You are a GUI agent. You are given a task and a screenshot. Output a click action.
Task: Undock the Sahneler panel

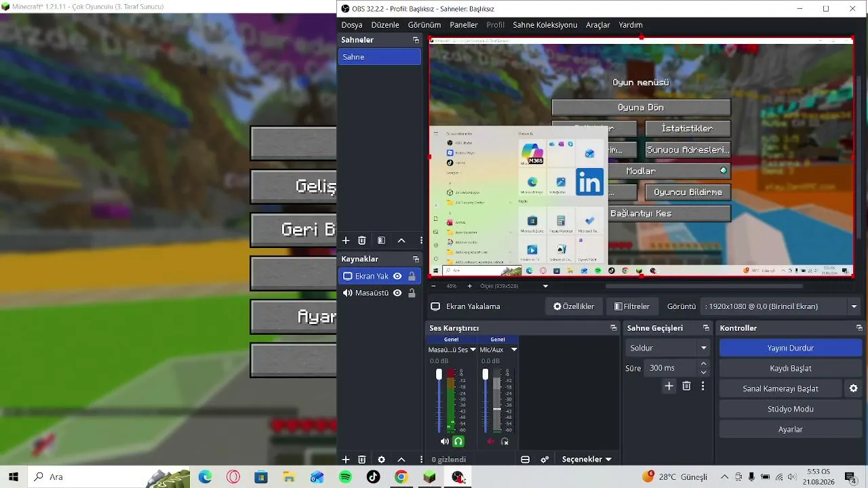[416, 40]
